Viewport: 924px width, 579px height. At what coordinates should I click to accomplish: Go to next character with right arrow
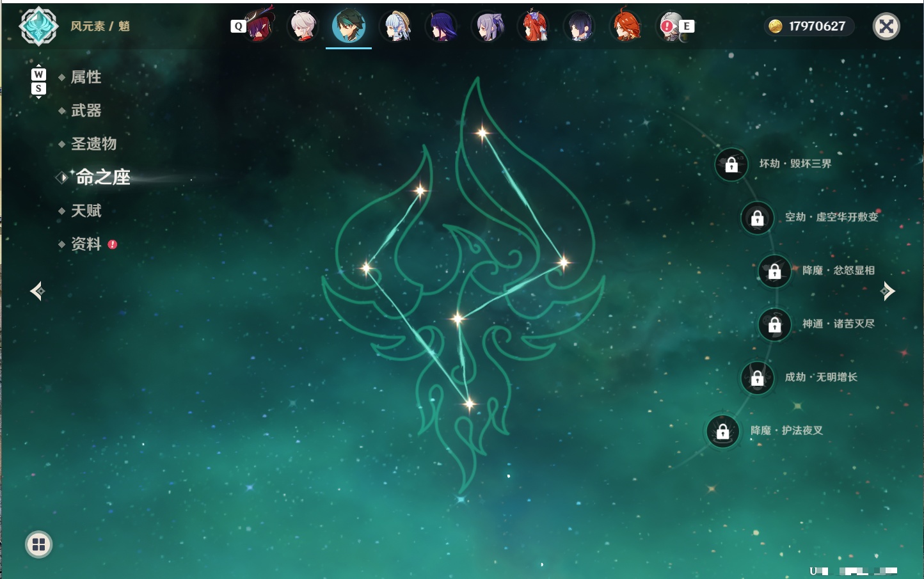[888, 291]
